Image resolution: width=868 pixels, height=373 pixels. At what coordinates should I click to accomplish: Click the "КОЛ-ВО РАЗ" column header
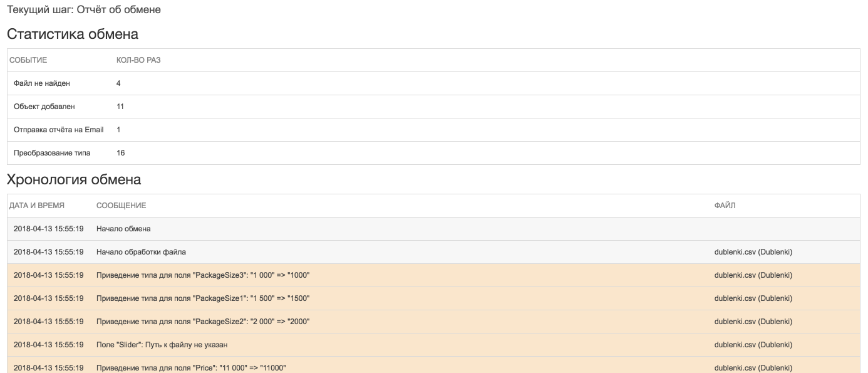click(x=139, y=60)
